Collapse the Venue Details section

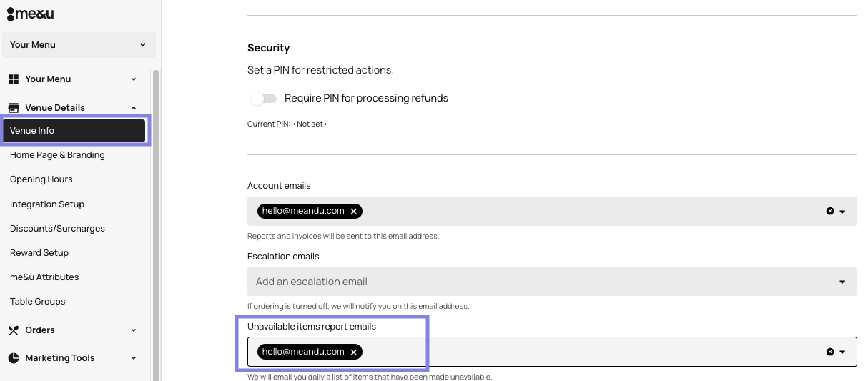pyautogui.click(x=134, y=108)
